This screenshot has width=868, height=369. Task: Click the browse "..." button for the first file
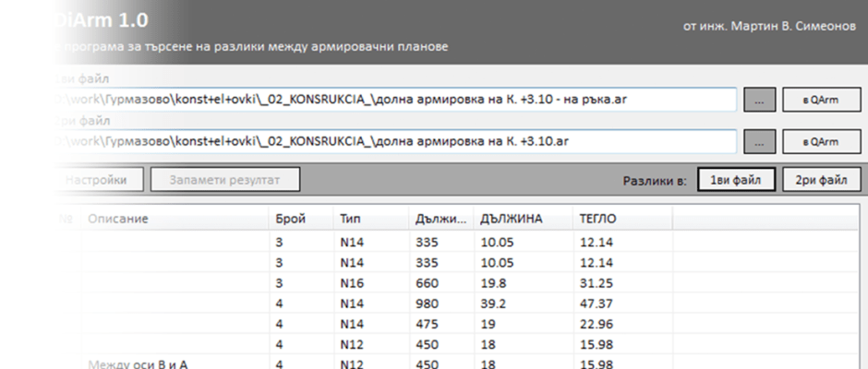tap(759, 100)
